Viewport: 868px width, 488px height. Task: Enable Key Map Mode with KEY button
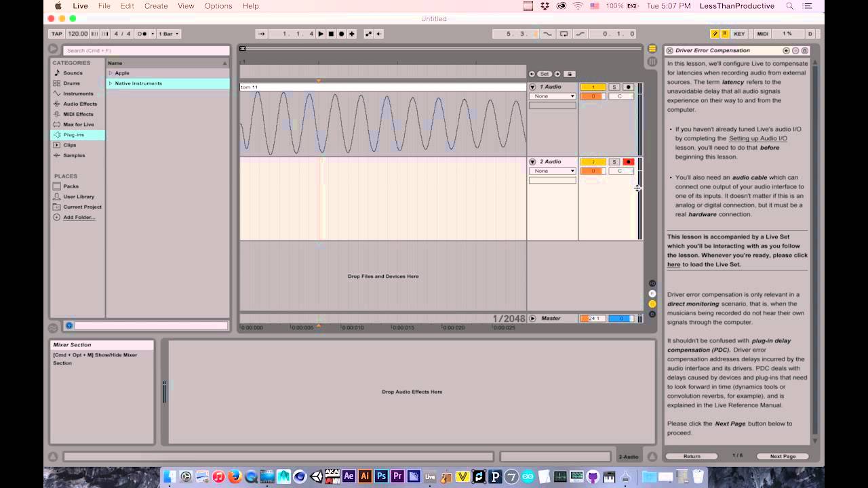(x=739, y=34)
